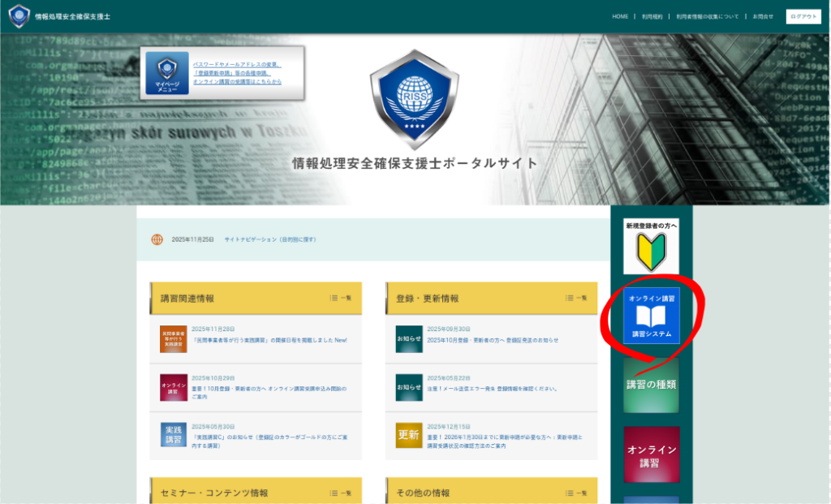
Task: Click the orange 民間事業者等が行う実践講習 thumbnail
Action: pyautogui.click(x=173, y=338)
